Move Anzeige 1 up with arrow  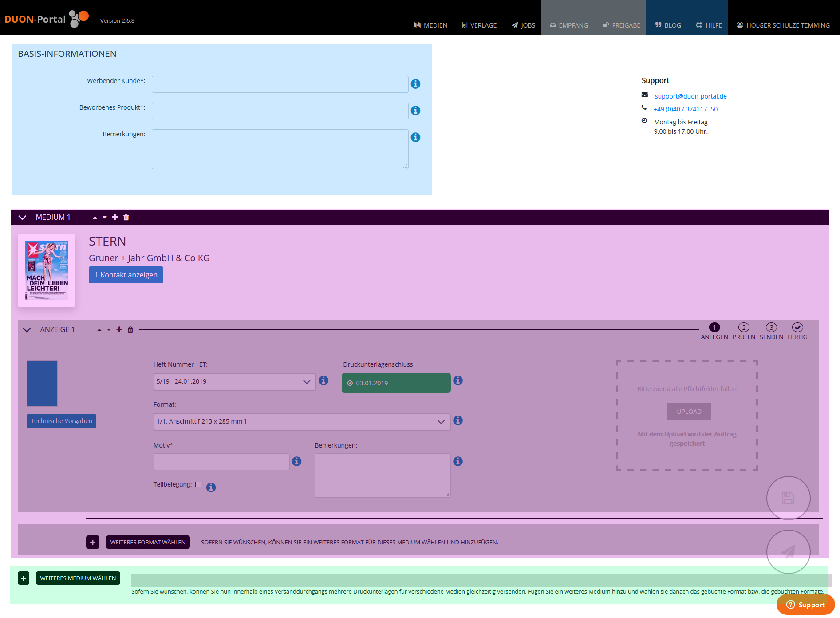point(99,330)
